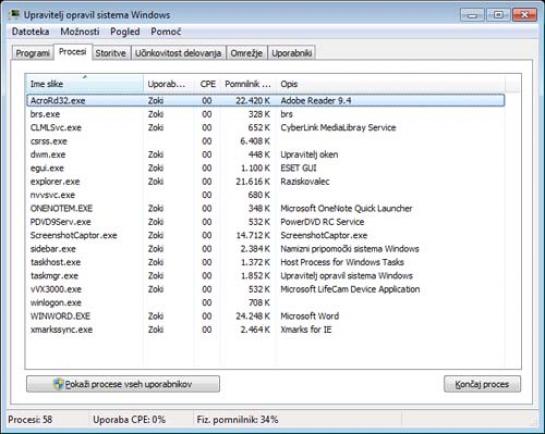Open the Učinkovitost delovanja tab

tap(178, 53)
